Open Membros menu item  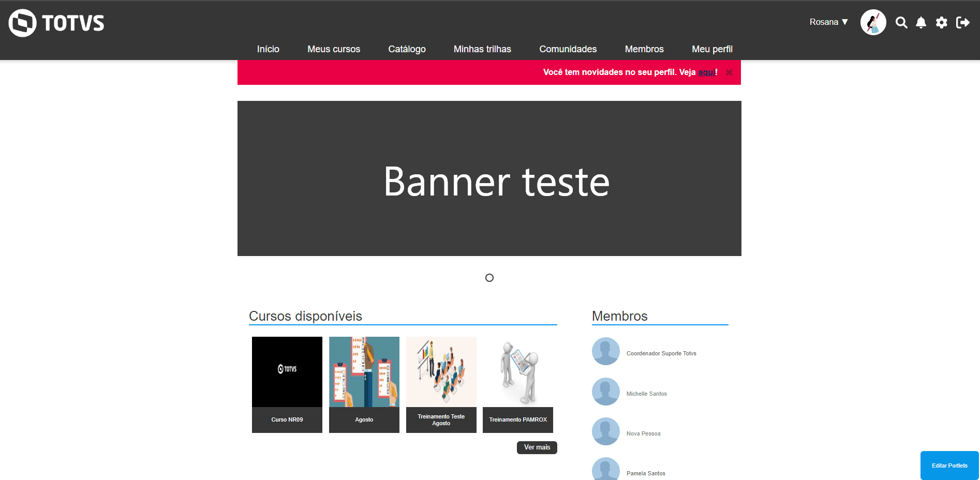pyautogui.click(x=644, y=49)
